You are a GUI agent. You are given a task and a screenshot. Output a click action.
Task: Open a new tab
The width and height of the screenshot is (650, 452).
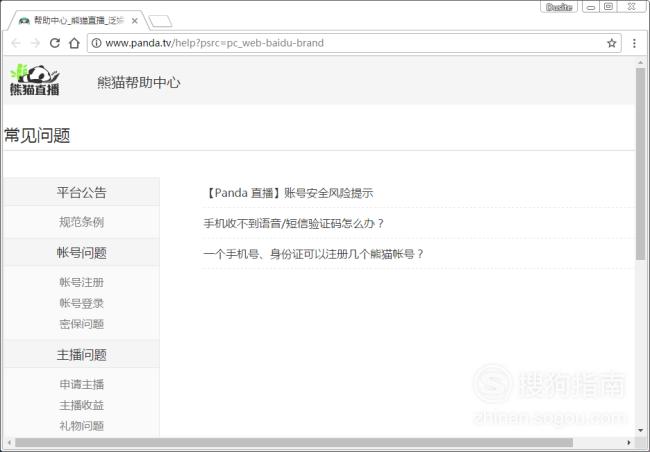click(x=160, y=21)
